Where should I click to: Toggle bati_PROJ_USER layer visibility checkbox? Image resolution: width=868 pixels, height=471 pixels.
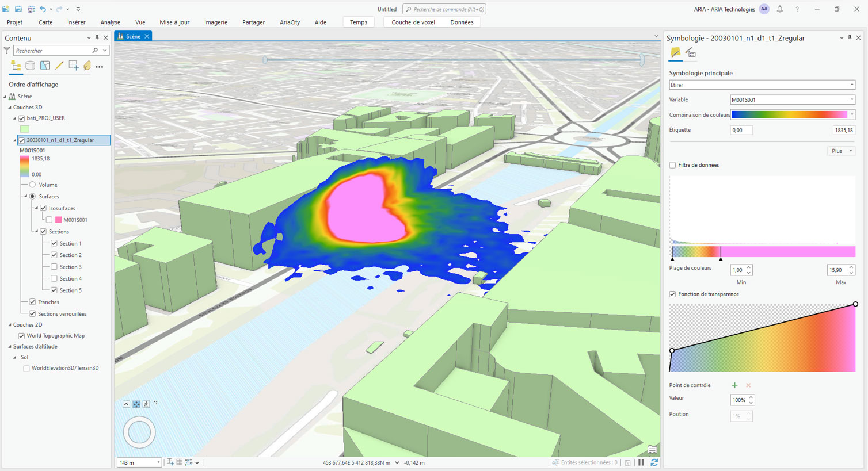pyautogui.click(x=22, y=118)
